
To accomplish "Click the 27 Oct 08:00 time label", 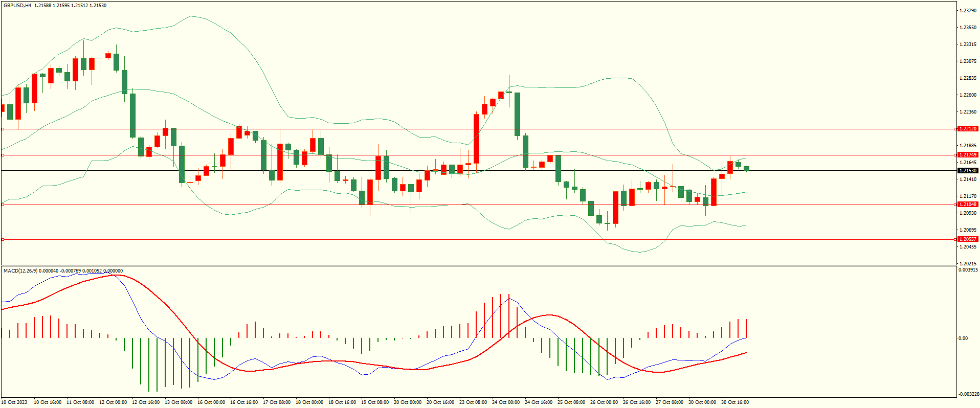I will click(x=670, y=402).
